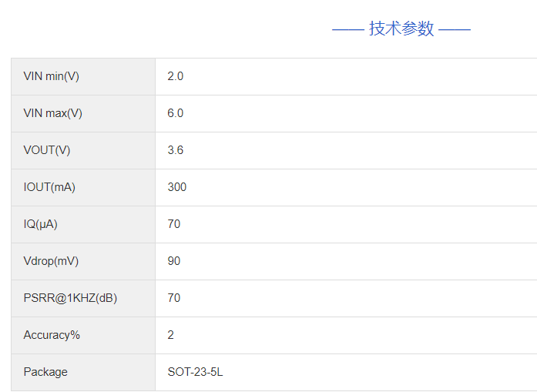Image resolution: width=537 pixels, height=392 pixels.
Task: Click the IOUT value 300
Action: (x=177, y=187)
